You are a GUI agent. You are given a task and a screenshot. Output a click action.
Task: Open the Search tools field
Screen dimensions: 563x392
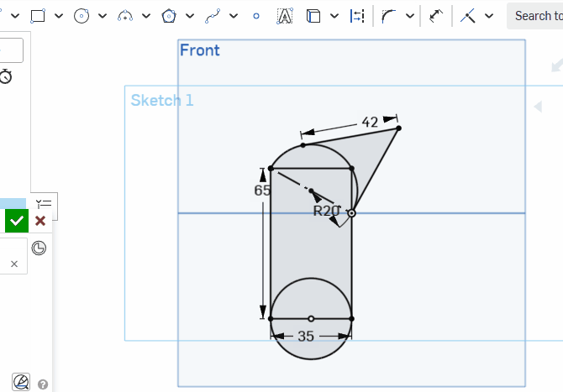tap(534, 16)
